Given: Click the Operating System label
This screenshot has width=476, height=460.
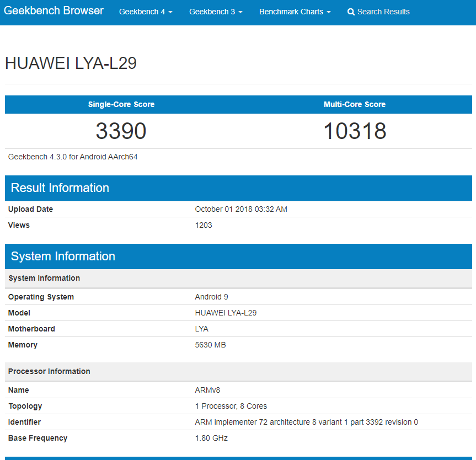Looking at the screenshot, I should coord(41,297).
